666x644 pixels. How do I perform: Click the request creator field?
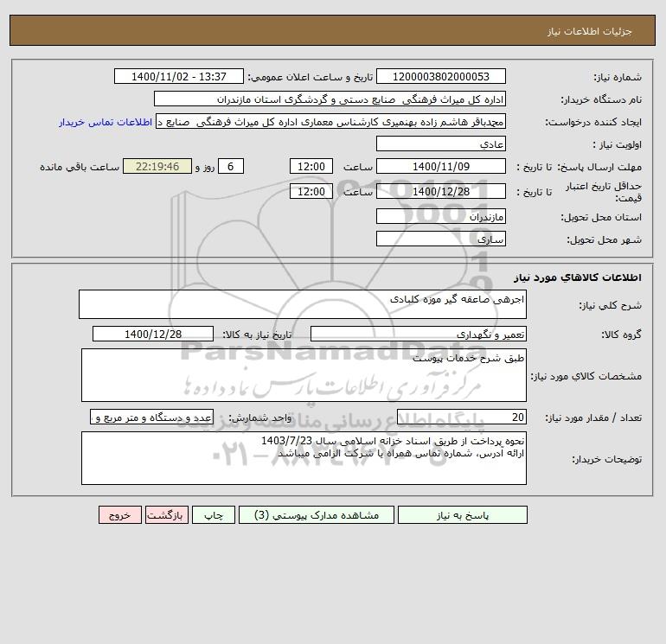click(x=330, y=121)
